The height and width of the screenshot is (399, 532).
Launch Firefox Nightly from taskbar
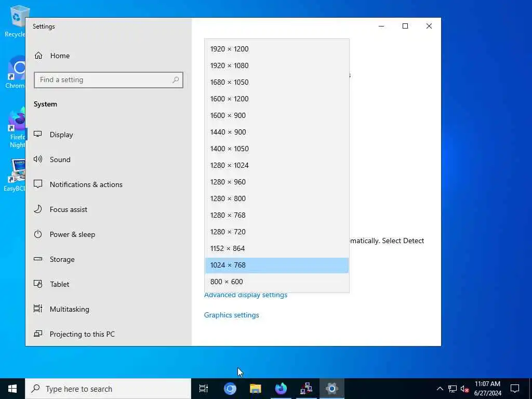coord(281,389)
